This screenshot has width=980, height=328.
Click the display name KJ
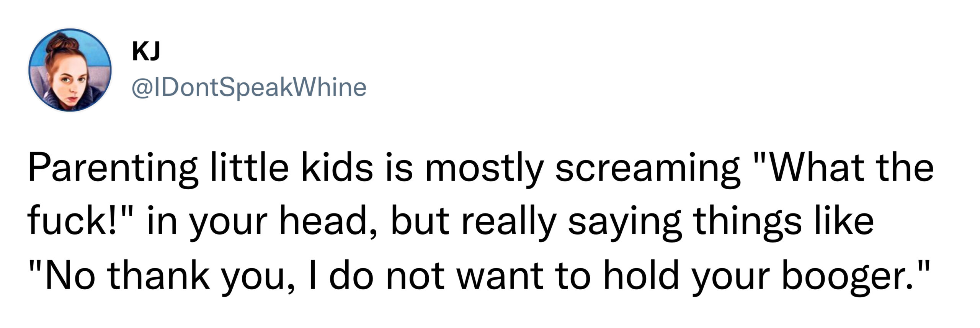click(x=145, y=52)
